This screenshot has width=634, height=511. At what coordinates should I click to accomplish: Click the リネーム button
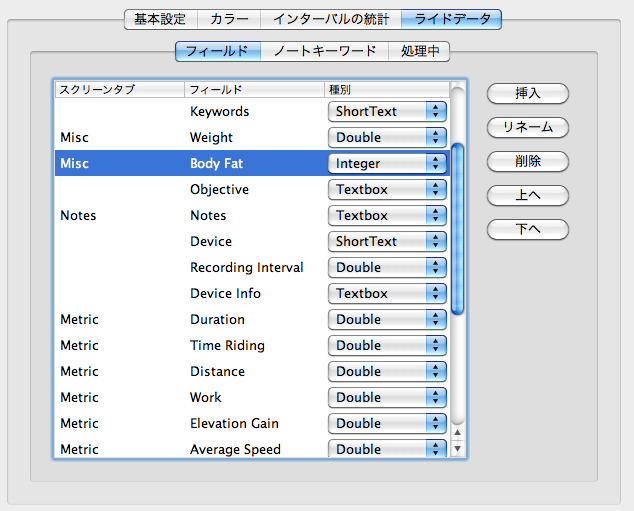(x=528, y=127)
